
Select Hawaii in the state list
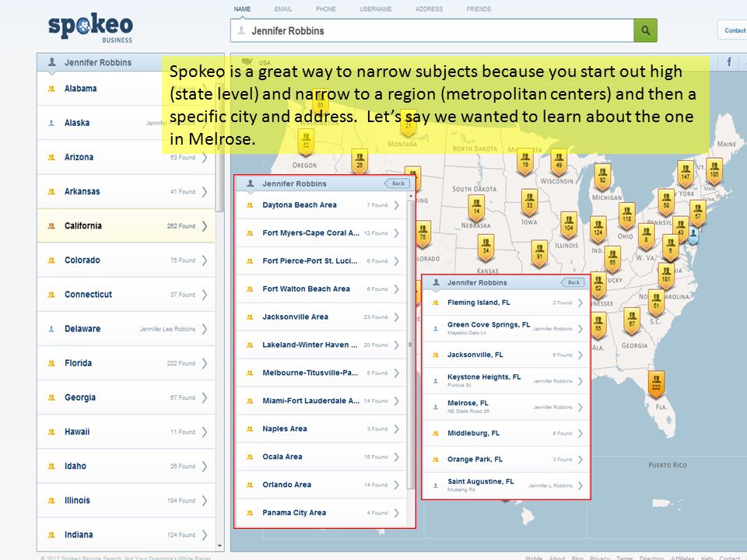(x=126, y=432)
